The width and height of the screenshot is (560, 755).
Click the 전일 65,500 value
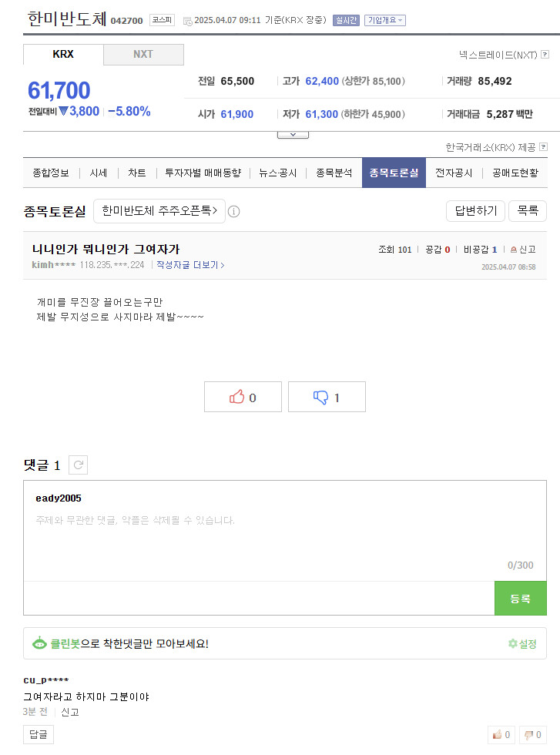click(237, 82)
